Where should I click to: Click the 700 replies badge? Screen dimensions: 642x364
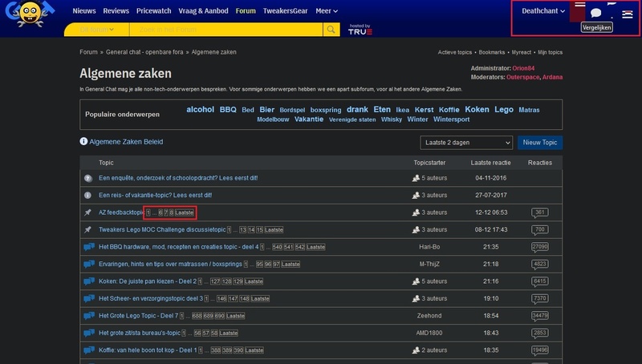click(x=539, y=230)
